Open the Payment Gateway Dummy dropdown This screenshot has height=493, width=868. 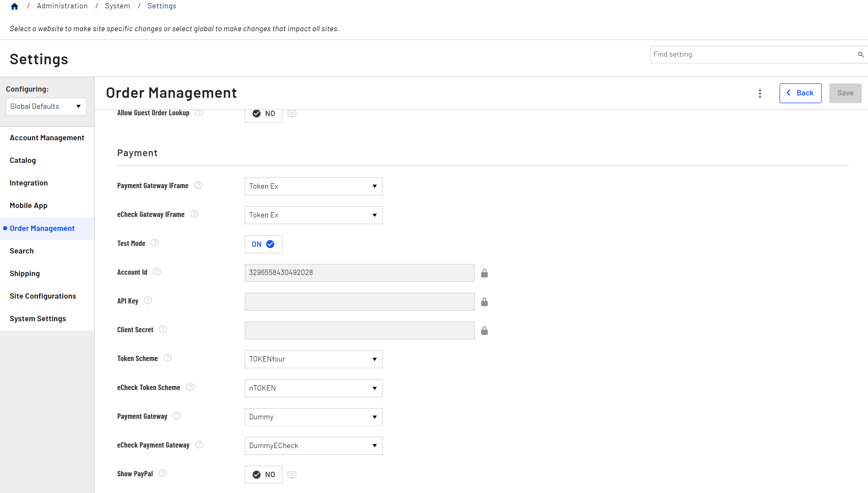[x=314, y=417]
